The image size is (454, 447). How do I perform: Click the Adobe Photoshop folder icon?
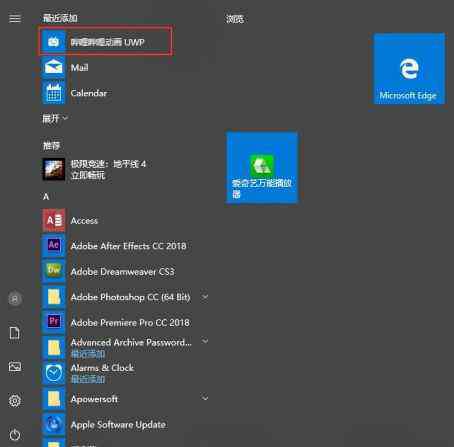(x=53, y=297)
